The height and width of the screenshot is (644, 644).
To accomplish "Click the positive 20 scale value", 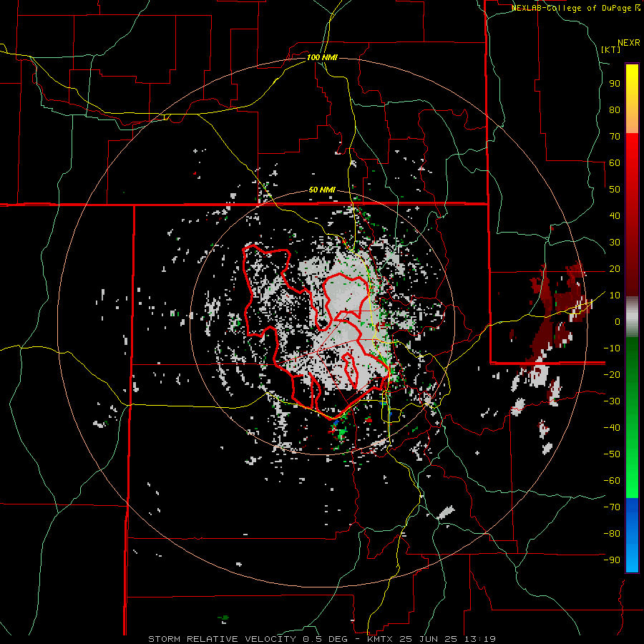I will 615,268.
